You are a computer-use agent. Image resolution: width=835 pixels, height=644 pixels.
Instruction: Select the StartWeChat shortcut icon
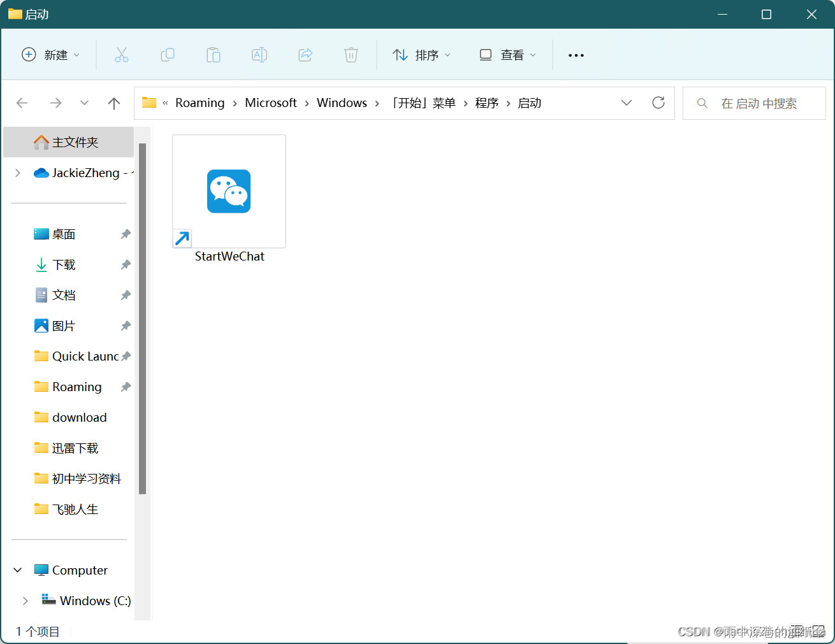pos(229,191)
